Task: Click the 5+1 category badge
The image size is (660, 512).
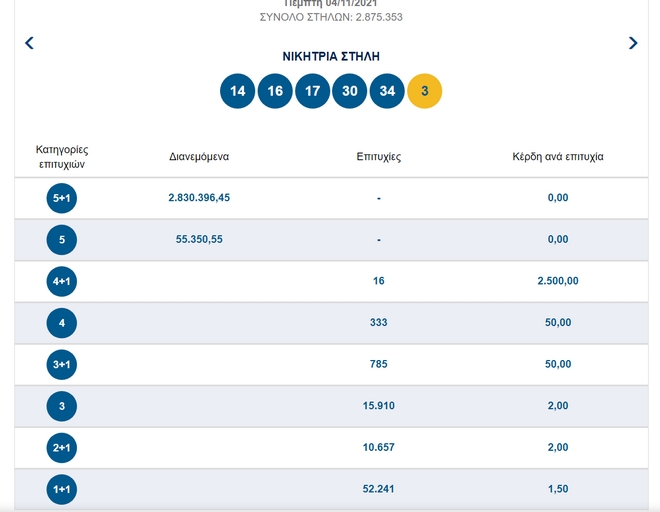Action: [62, 198]
